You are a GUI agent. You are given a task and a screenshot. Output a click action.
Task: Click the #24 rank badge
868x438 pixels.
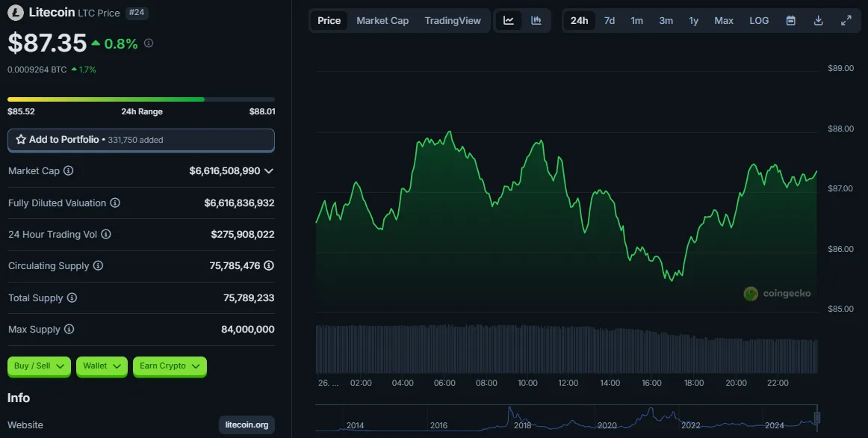click(136, 12)
